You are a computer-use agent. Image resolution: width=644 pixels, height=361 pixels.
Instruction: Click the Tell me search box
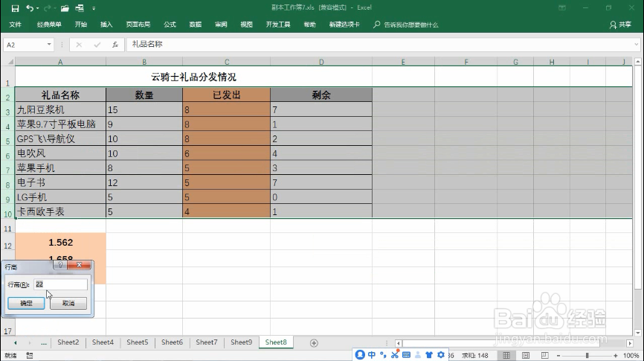tap(406, 25)
